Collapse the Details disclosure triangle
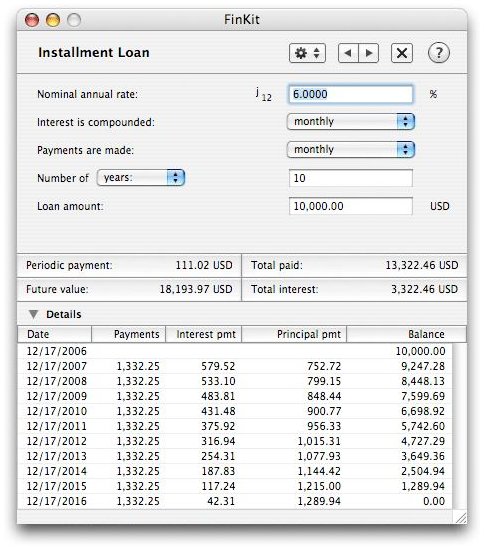Viewport: 484px width, 548px height. [x=34, y=314]
